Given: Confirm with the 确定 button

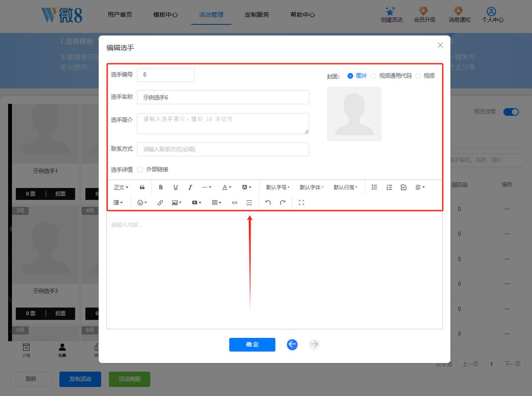Looking at the screenshot, I should click(x=252, y=345).
